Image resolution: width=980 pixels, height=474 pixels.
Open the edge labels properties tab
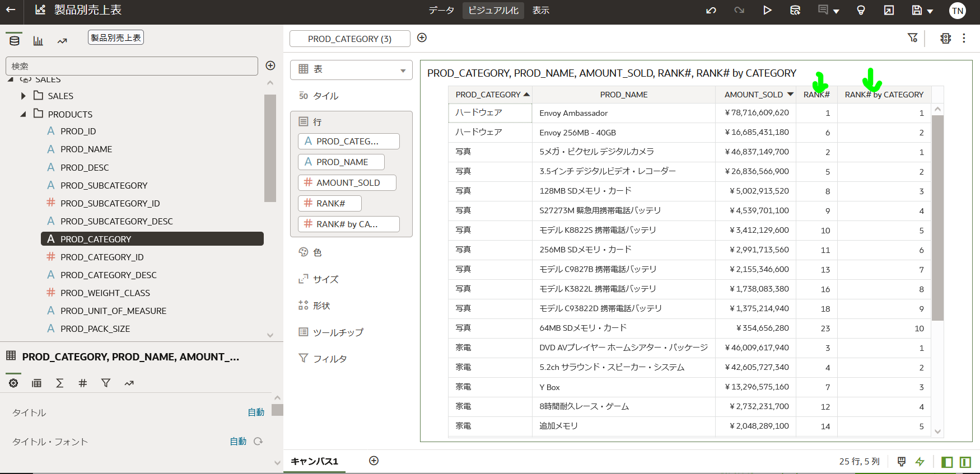36,383
